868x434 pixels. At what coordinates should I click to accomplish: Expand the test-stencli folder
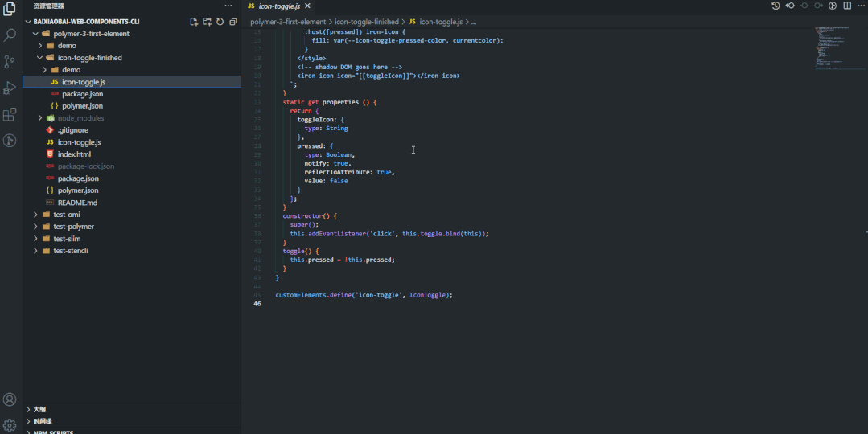coord(71,251)
